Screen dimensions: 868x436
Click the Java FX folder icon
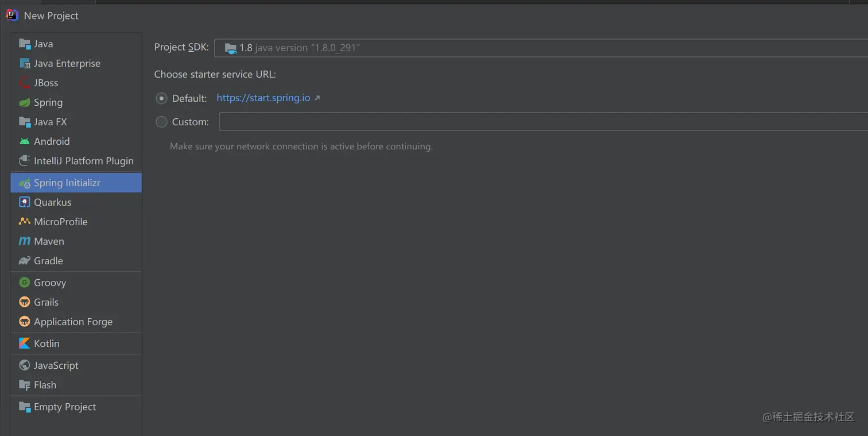pyautogui.click(x=25, y=122)
